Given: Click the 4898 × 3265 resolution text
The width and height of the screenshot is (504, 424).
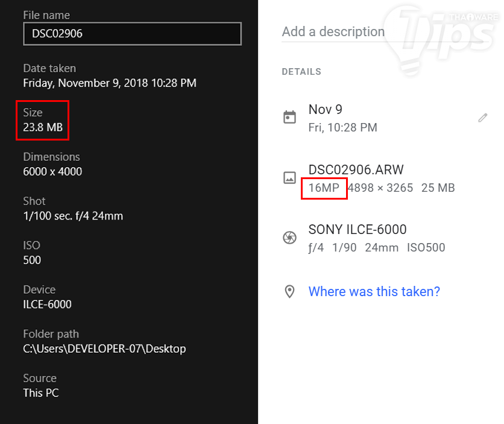Looking at the screenshot, I should (381, 188).
